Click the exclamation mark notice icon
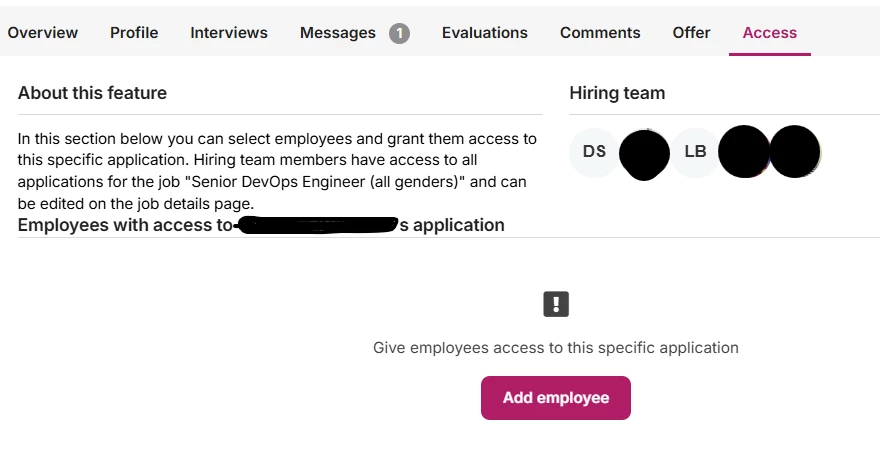The image size is (880, 450). (x=556, y=305)
